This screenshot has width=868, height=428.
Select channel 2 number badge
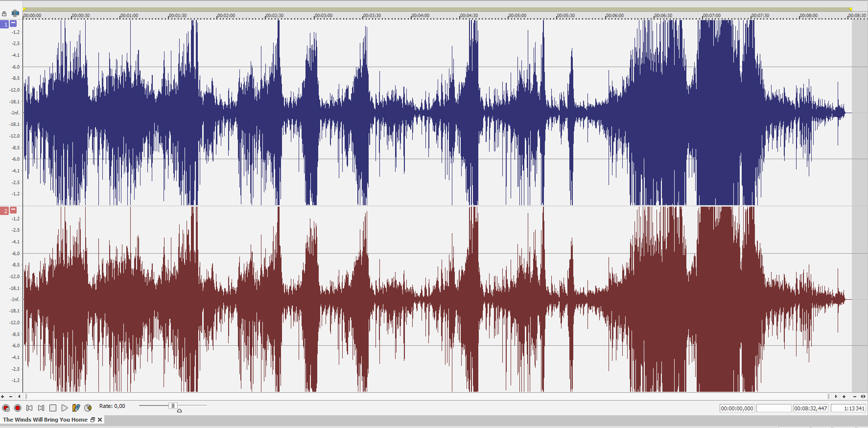(x=5, y=211)
